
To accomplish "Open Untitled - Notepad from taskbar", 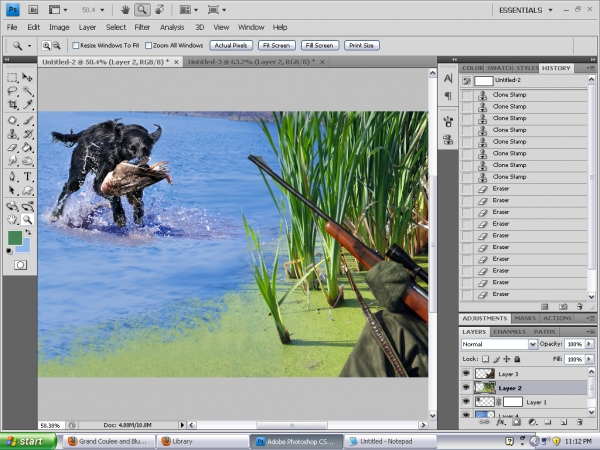I will pos(390,441).
